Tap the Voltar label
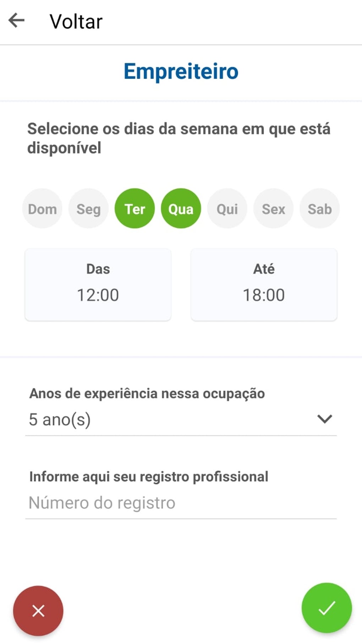The image size is (362, 644). (76, 21)
